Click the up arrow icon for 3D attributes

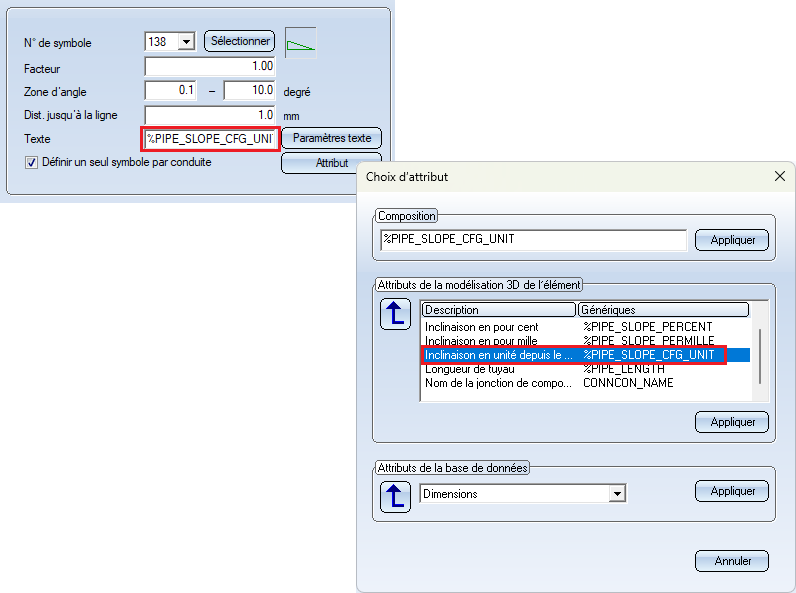pos(395,314)
